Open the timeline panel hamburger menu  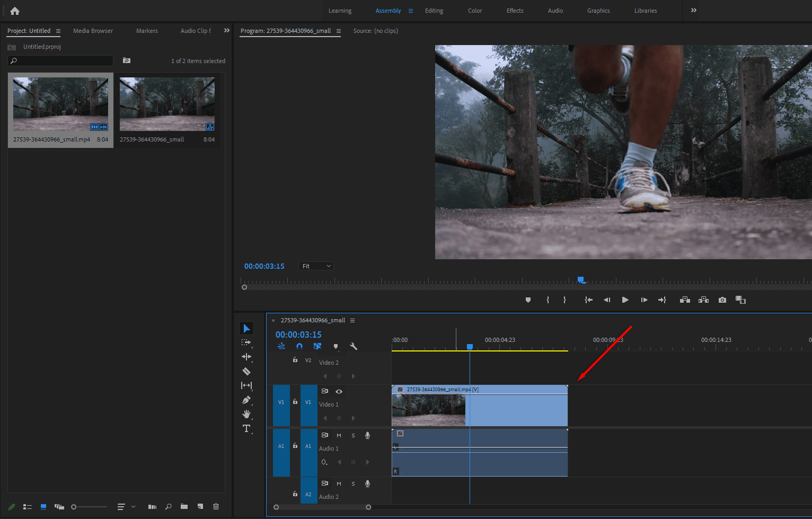(x=353, y=320)
